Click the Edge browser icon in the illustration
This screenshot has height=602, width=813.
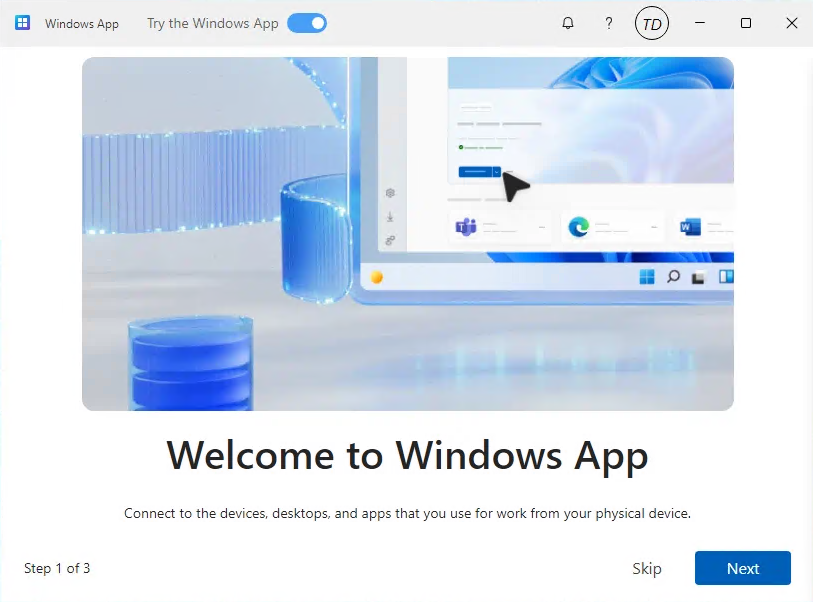coord(579,227)
